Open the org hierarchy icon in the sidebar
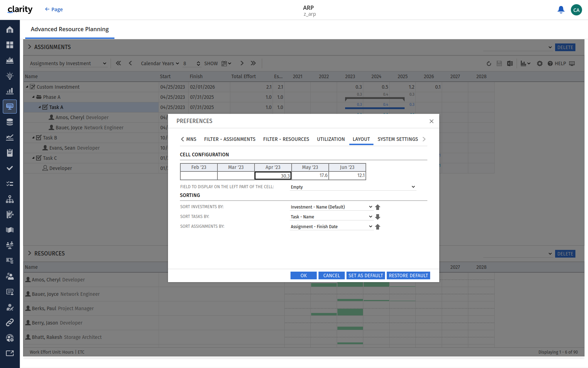588x368 pixels. tap(10, 199)
